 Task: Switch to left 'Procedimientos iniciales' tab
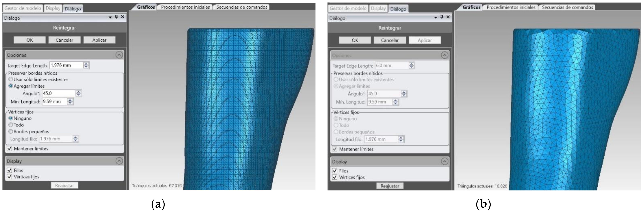(185, 7)
